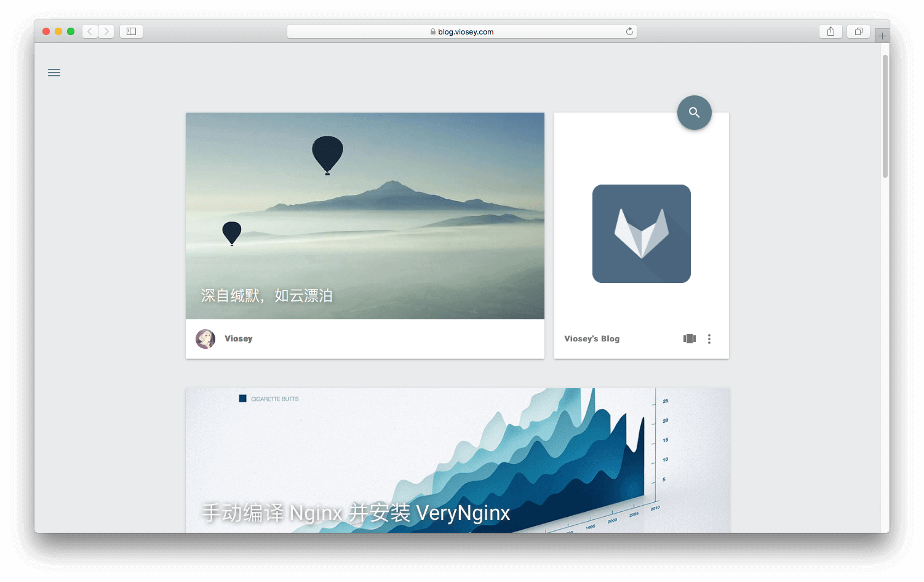Click the 深自缄默，如云漂泊 headline
This screenshot has width=924, height=582.
pos(266,296)
